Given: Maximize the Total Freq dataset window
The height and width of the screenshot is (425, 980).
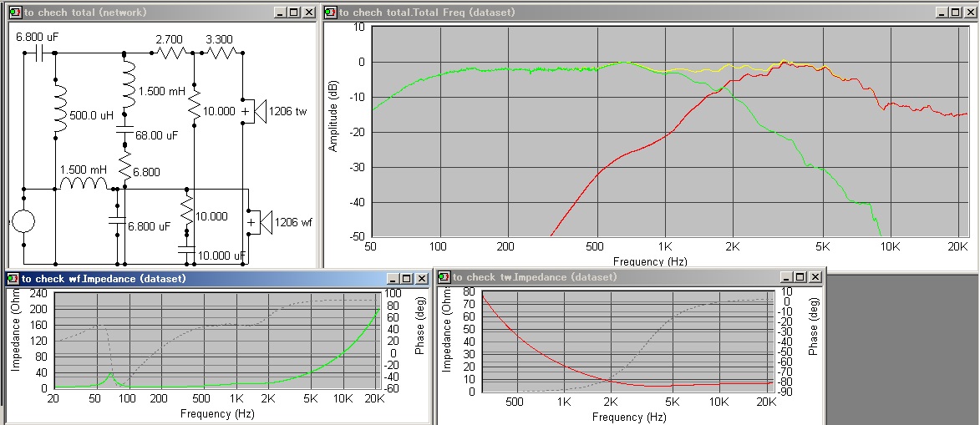Looking at the screenshot, I should pos(955,12).
